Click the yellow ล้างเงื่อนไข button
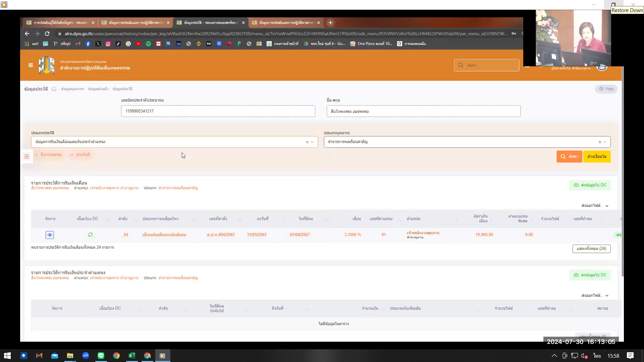644x362 pixels. (597, 157)
